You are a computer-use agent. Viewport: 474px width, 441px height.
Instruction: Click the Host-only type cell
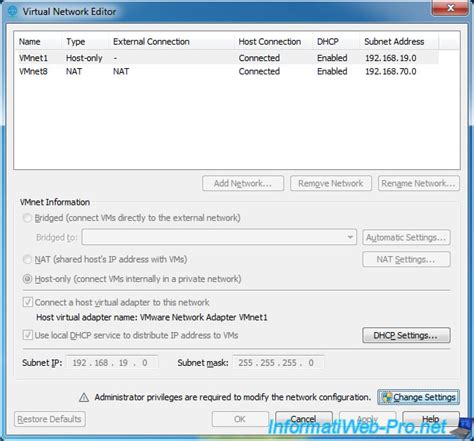pyautogui.click(x=84, y=58)
